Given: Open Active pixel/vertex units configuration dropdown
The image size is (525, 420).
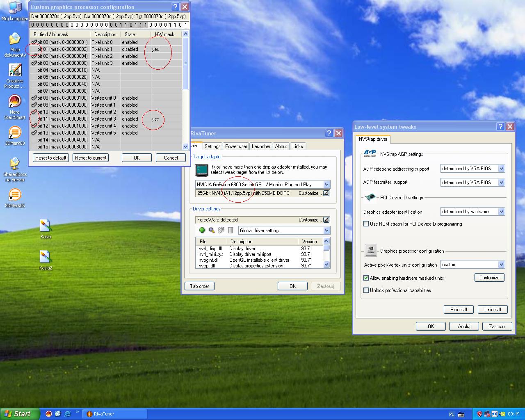Looking at the screenshot, I should (501, 265).
